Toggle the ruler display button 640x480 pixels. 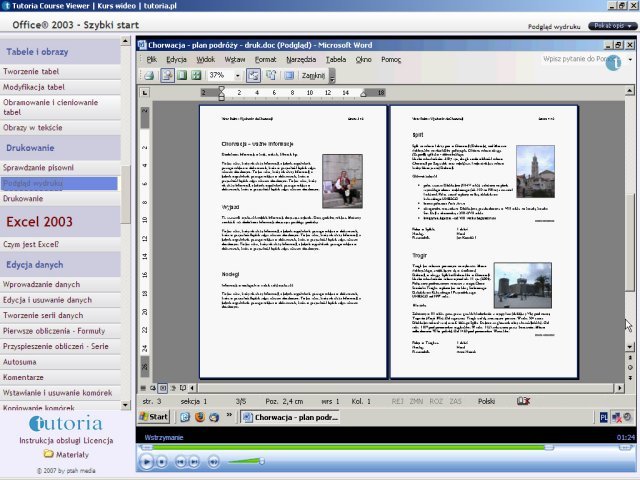click(254, 75)
